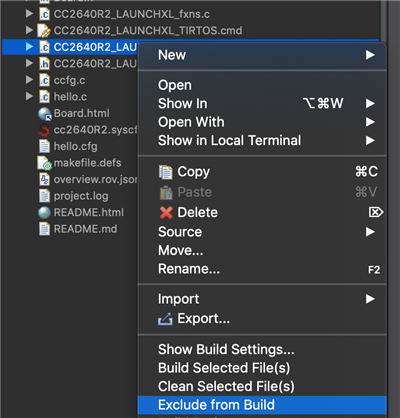Select hello.cfg in the tree
This screenshot has height=418, width=400.
pyautogui.click(x=76, y=147)
